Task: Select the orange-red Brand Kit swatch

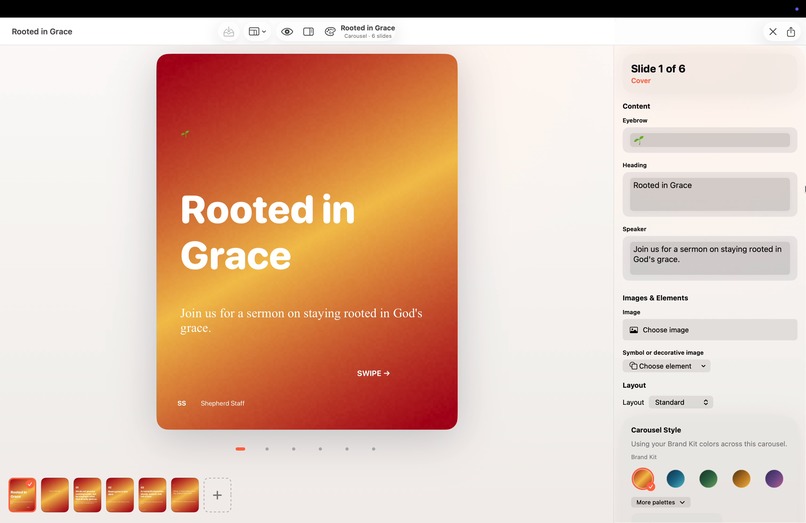Action: pyautogui.click(x=643, y=479)
